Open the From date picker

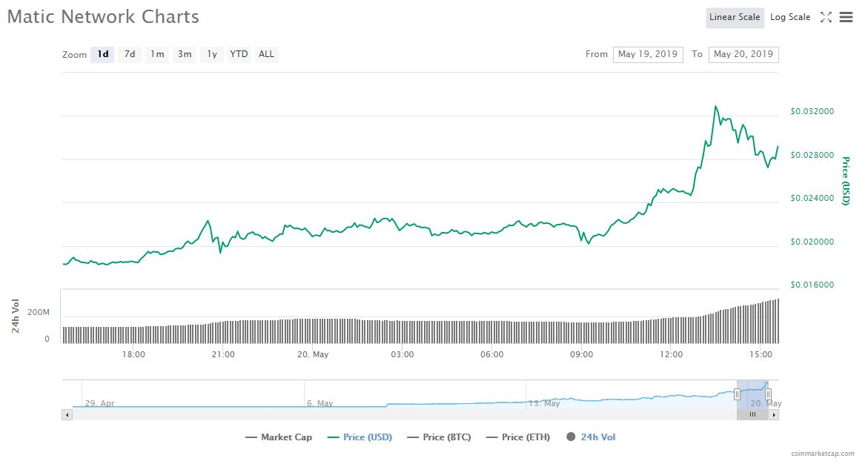(x=647, y=54)
